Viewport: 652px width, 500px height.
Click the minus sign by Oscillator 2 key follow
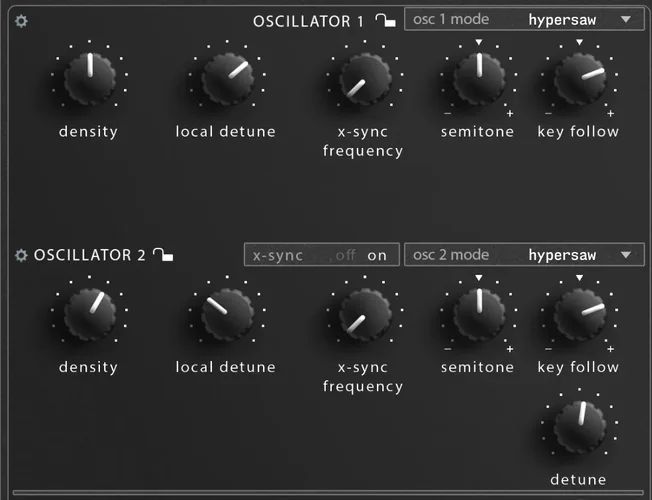(548, 349)
